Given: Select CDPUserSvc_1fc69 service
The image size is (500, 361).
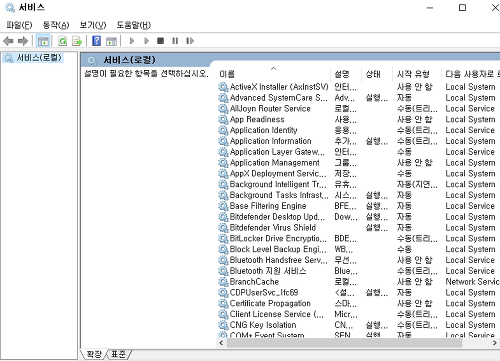Looking at the screenshot, I should coord(264,293).
